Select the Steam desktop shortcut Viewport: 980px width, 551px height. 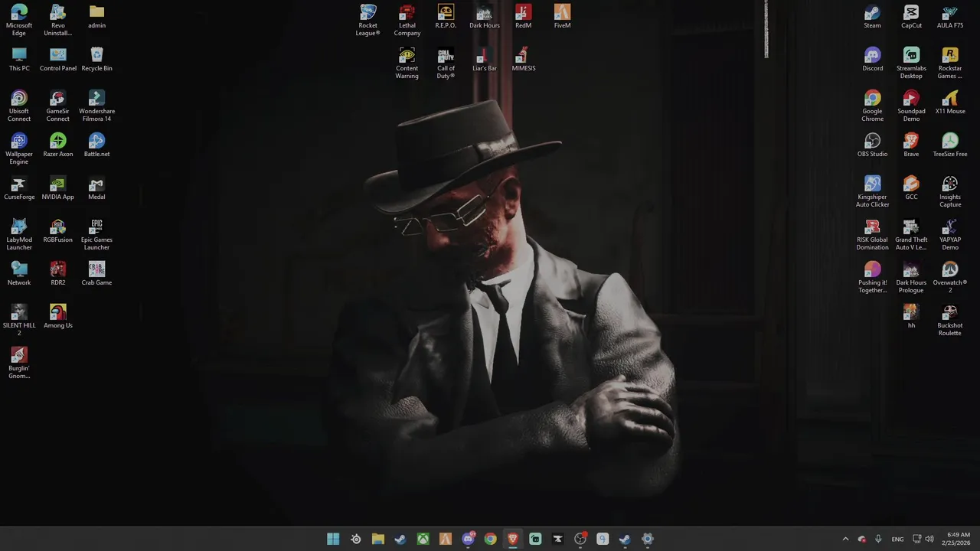pos(872,16)
